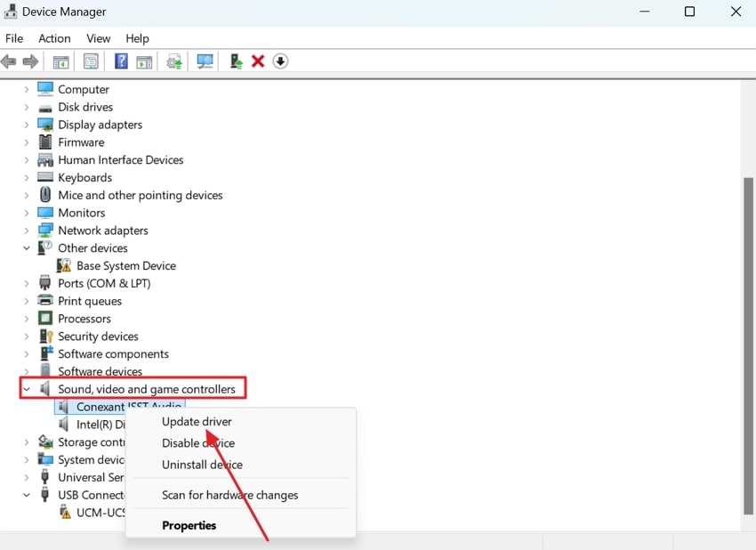Click the Mice and other pointing devices icon

[45, 194]
